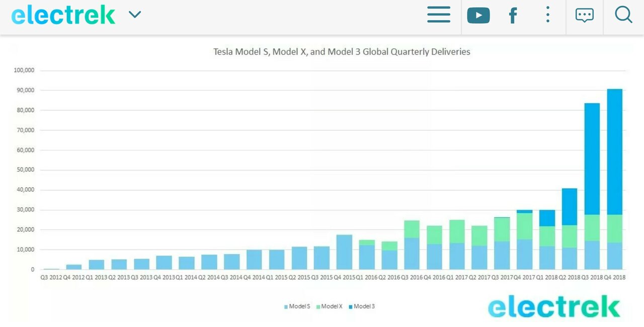Click the Q1 2018 stacked bar
Image resolution: width=644 pixels, height=327 pixels.
pos(547,239)
